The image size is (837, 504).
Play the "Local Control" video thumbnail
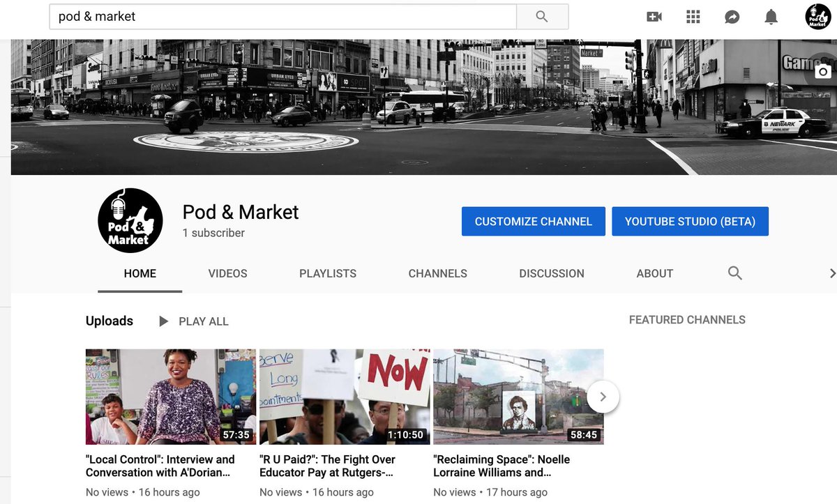(x=171, y=397)
